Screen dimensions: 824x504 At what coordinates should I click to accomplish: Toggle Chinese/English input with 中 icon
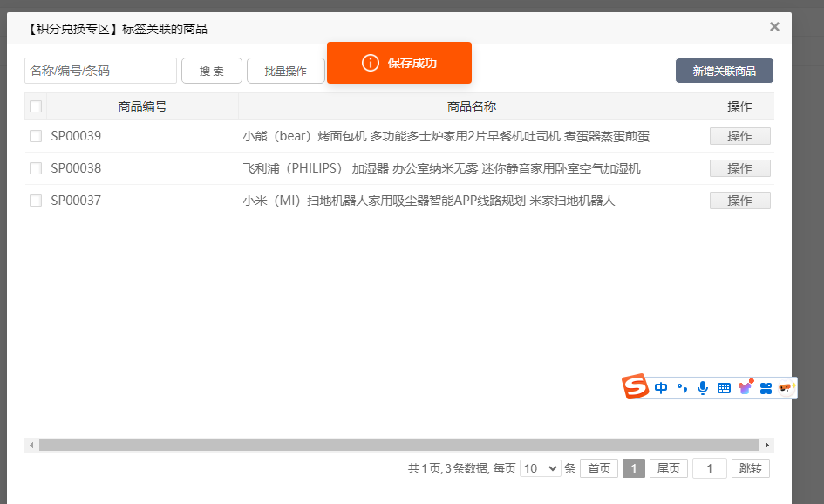coord(660,387)
